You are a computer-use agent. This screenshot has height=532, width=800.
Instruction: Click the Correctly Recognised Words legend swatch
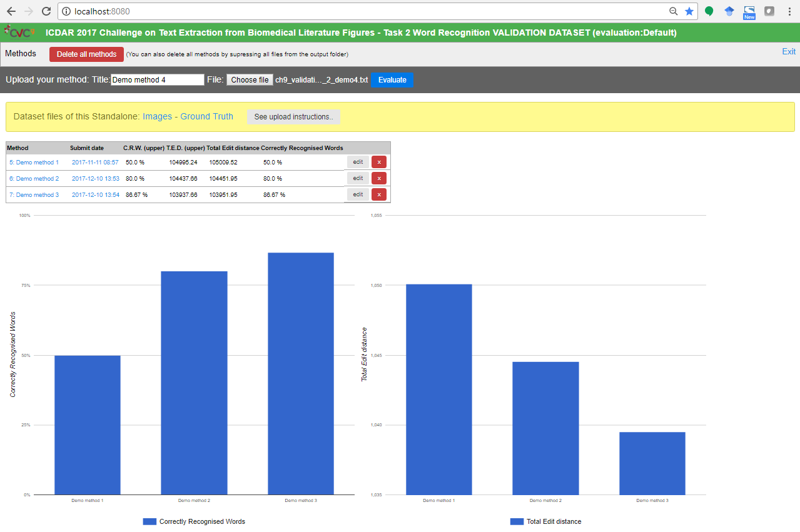click(149, 521)
